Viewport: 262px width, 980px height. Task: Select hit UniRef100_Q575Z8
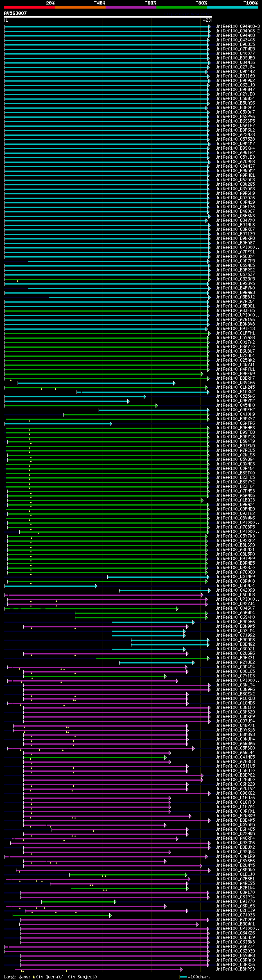coord(235,139)
